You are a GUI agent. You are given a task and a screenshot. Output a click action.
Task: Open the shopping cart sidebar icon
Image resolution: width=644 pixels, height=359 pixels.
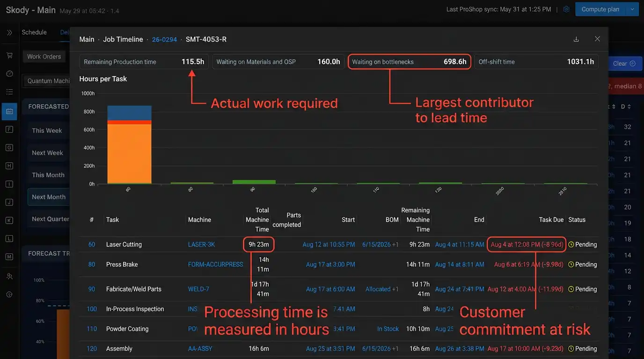(9, 56)
